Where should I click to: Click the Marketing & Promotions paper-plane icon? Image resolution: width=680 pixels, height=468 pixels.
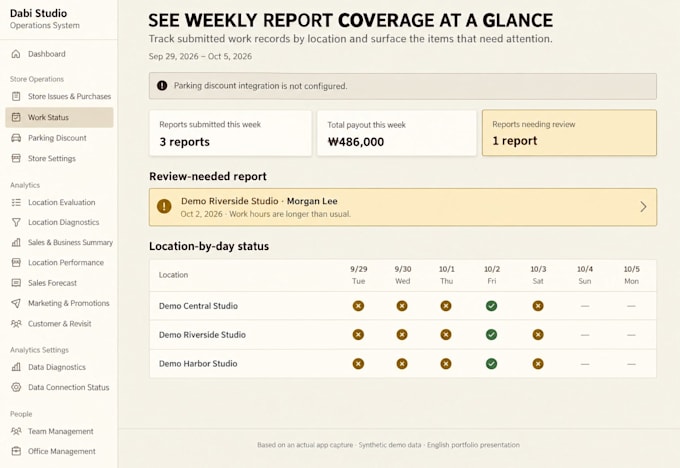[16, 303]
